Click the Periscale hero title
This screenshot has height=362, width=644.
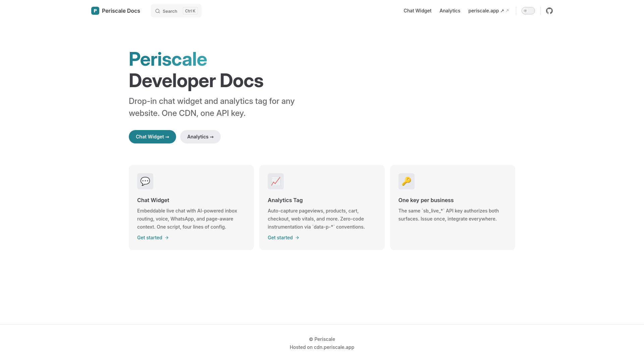click(168, 59)
